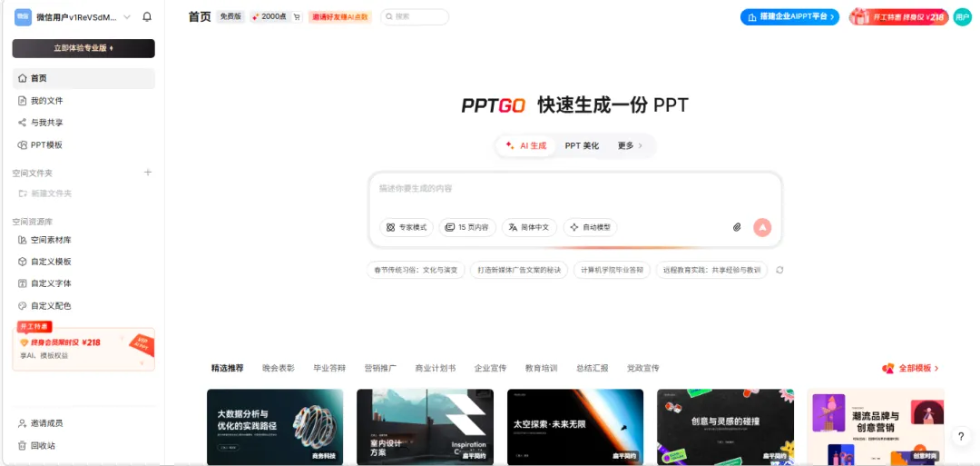Select the 毕业答辩 template tab
The image size is (980, 466).
[x=329, y=368]
